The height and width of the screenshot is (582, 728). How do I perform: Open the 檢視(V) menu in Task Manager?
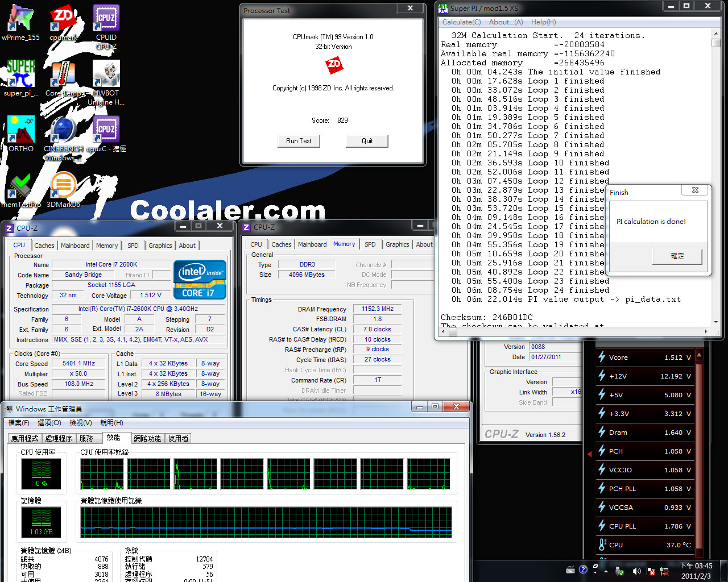tap(81, 422)
